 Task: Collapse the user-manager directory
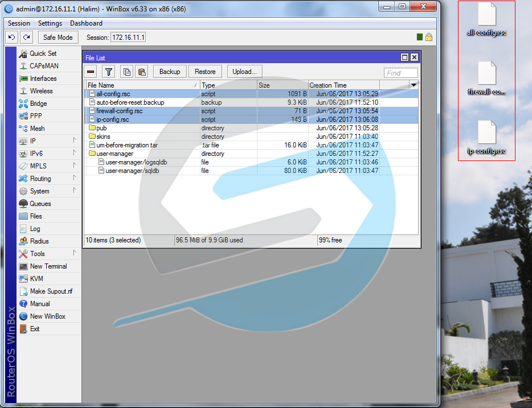click(x=92, y=154)
